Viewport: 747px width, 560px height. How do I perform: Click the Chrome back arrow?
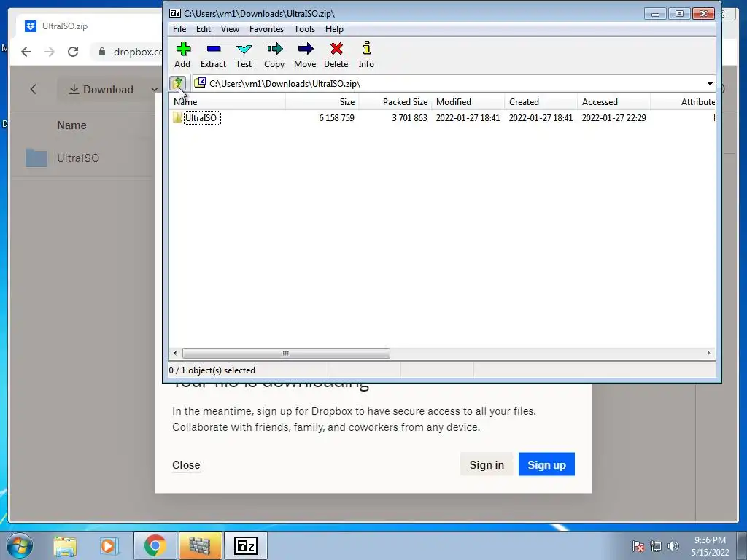pos(26,52)
